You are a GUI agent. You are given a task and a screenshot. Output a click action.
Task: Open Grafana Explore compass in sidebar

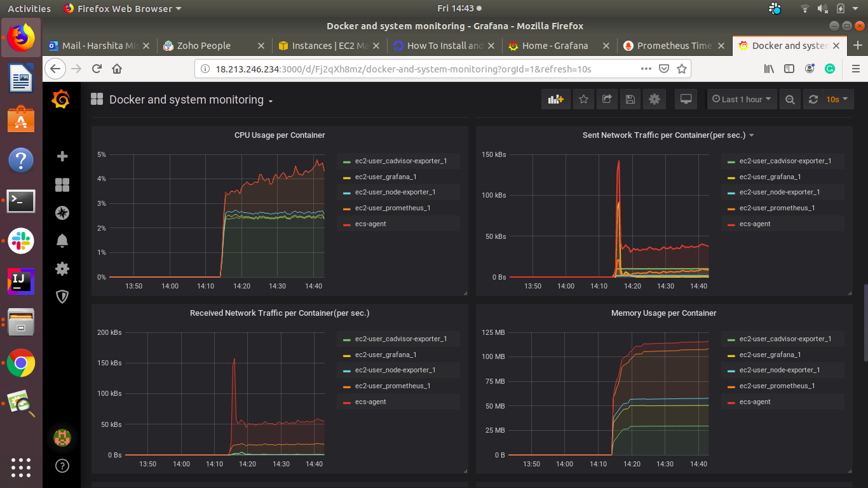coord(62,213)
